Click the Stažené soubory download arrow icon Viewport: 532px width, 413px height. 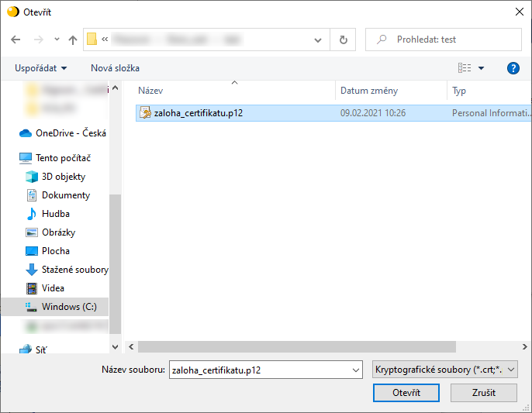[x=32, y=270]
